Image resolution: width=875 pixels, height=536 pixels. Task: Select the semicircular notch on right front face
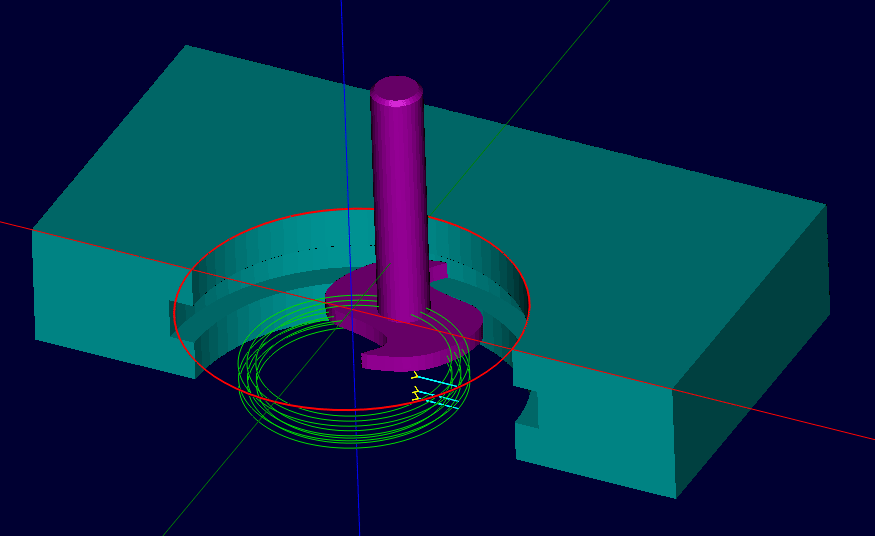click(x=529, y=408)
